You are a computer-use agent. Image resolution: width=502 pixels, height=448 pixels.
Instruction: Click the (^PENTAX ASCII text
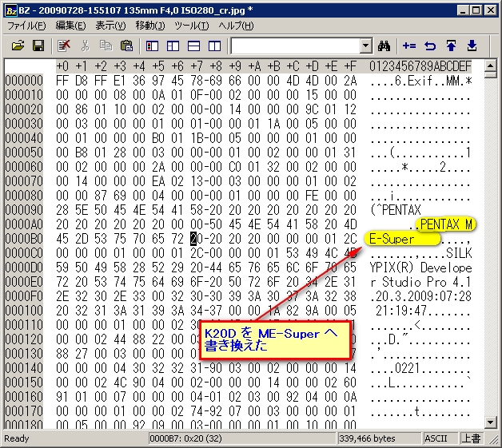396,210
